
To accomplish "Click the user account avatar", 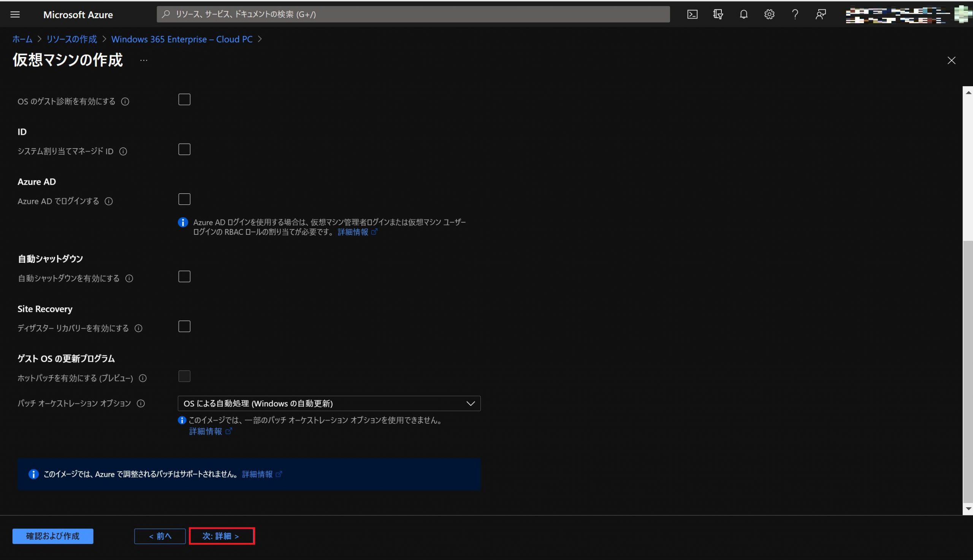I will pos(963,14).
